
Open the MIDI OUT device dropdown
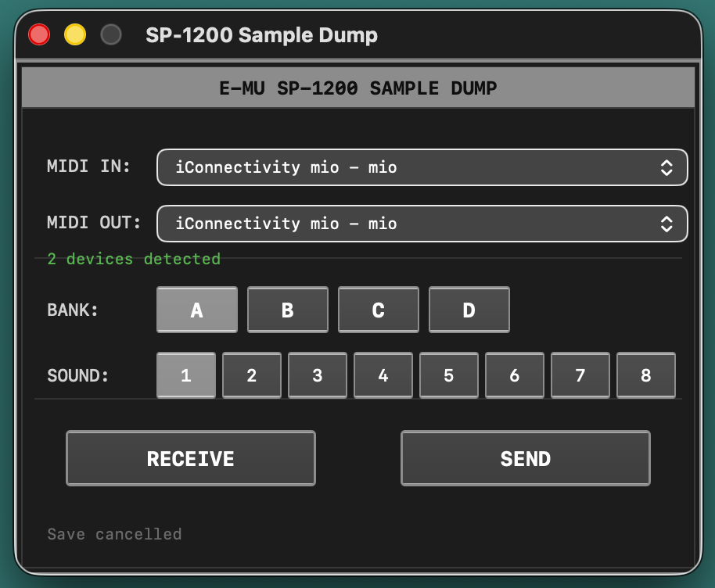point(422,224)
